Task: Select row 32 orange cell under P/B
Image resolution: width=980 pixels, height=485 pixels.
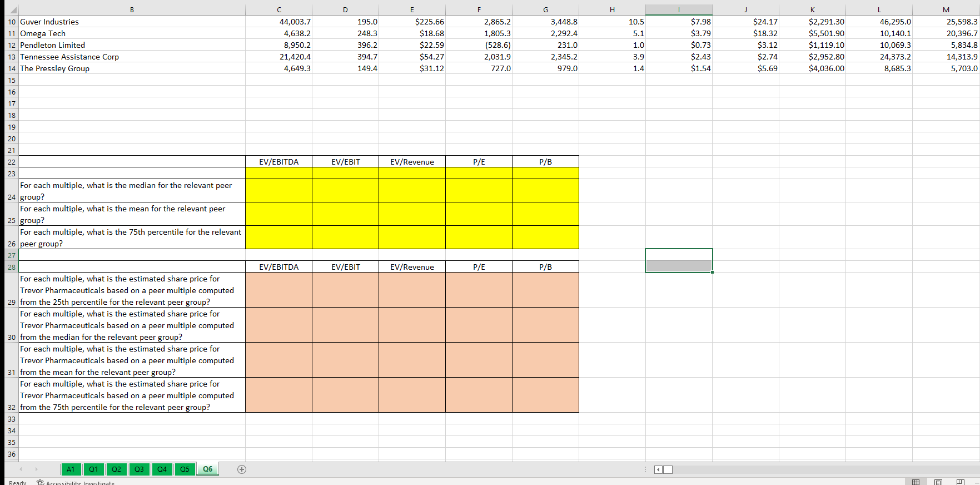Action: (545, 395)
